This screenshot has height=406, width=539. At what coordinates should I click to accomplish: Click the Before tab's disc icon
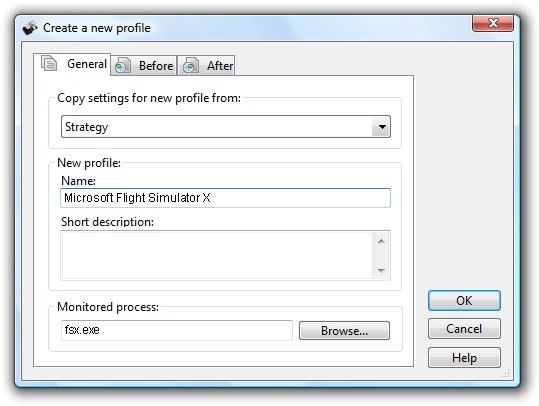click(x=122, y=65)
